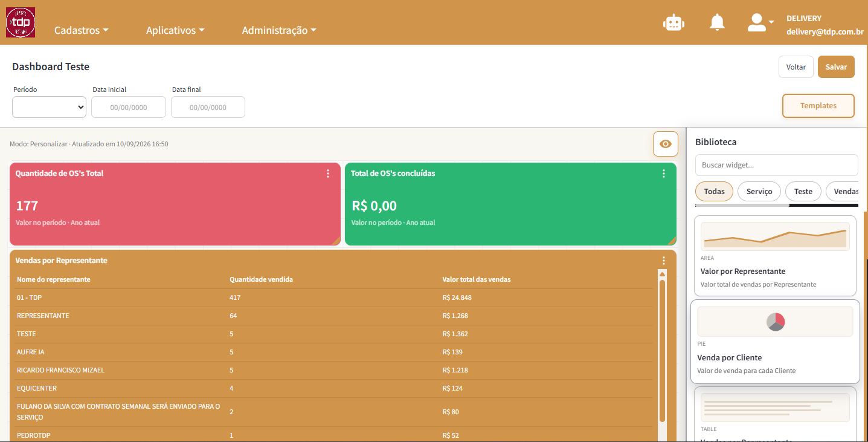Screen dimensions: 868x442
Task: Save the dashboard with Salvar
Action: [x=836, y=67]
